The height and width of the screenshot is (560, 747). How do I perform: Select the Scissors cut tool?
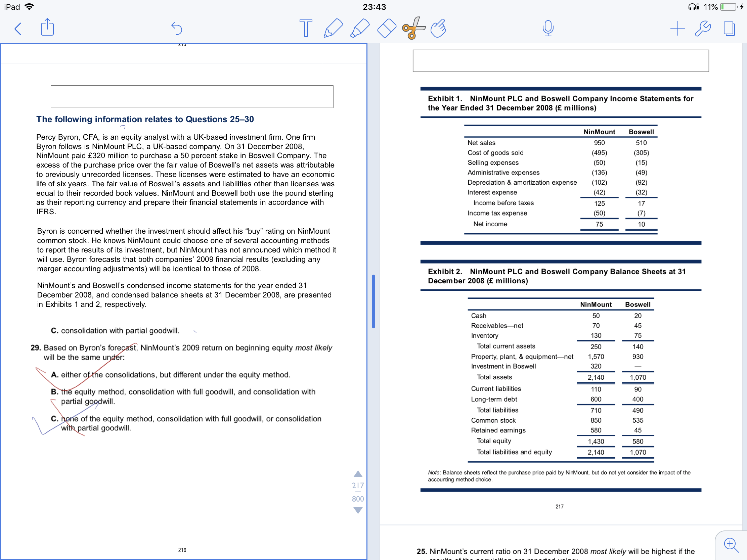[413, 28]
